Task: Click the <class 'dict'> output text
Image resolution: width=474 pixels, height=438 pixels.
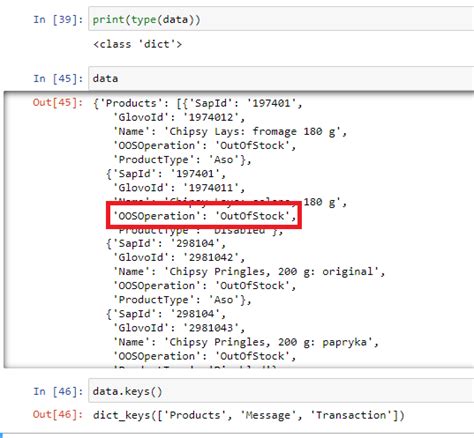Action: (x=138, y=44)
